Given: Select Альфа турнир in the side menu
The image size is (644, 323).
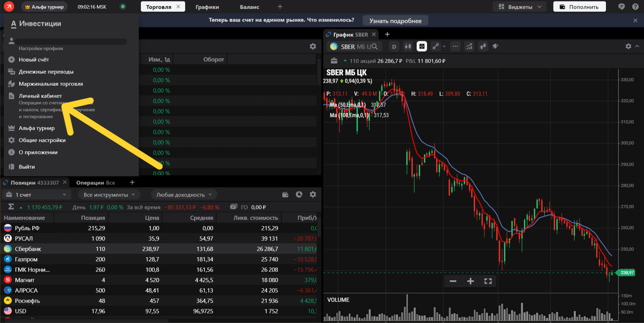Looking at the screenshot, I should [x=37, y=128].
